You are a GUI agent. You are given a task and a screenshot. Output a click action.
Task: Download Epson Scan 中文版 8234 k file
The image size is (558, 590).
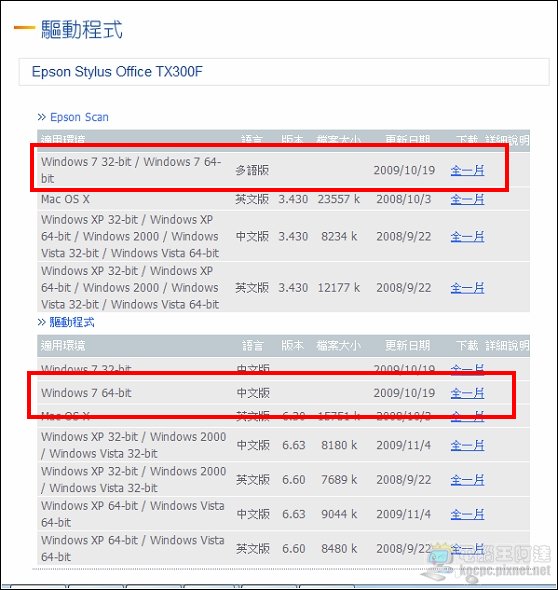point(467,237)
